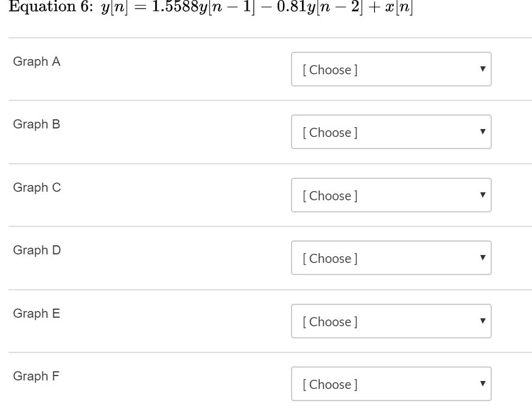Click the dropdown arrow for Graph F
Image resolution: width=532 pixels, height=409 pixels.
pyautogui.click(x=481, y=384)
